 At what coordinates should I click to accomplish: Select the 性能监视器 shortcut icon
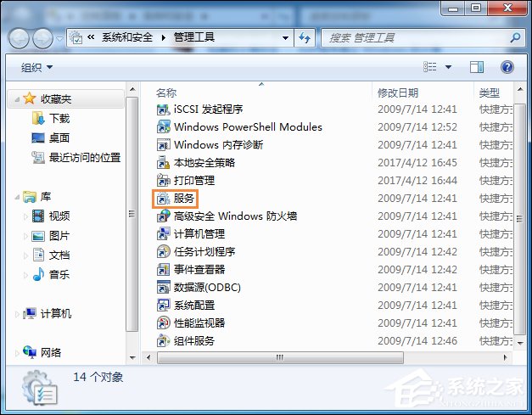click(x=163, y=322)
